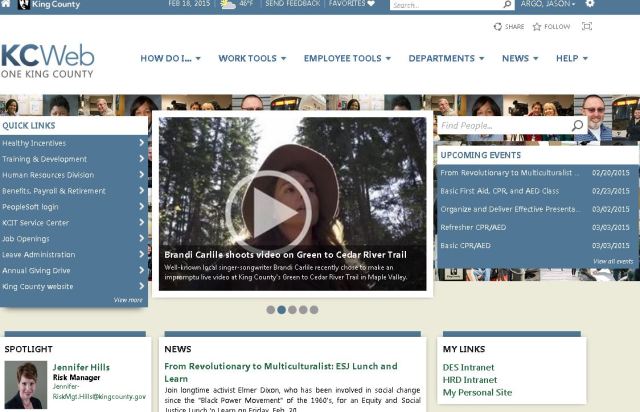Expand the News menu
Image resolution: width=640 pixels, height=412 pixels.
(520, 58)
